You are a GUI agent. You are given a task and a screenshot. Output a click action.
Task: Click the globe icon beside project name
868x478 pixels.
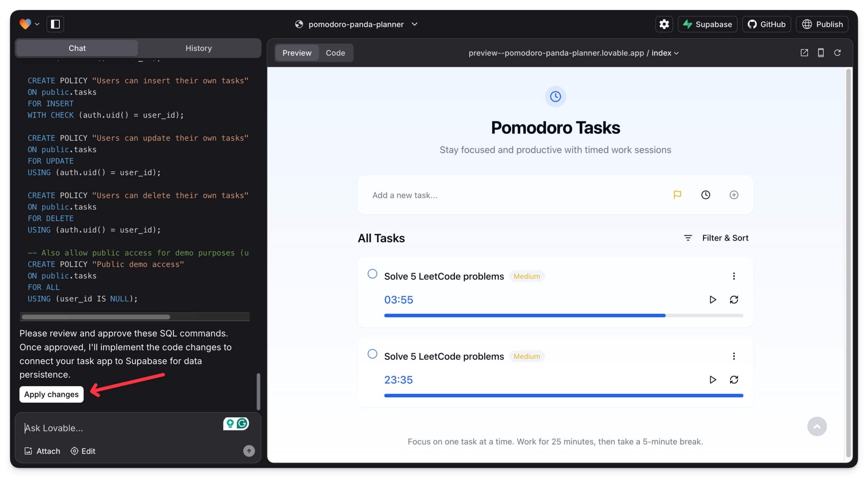[299, 24]
